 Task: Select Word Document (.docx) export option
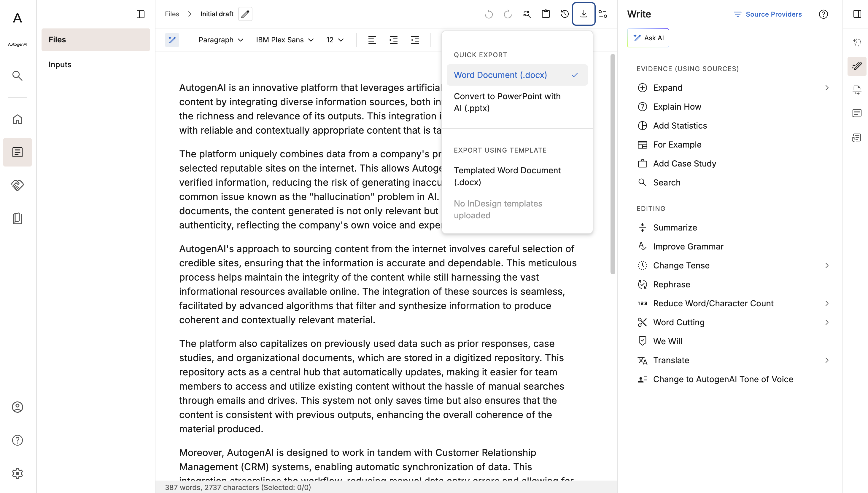pos(517,75)
